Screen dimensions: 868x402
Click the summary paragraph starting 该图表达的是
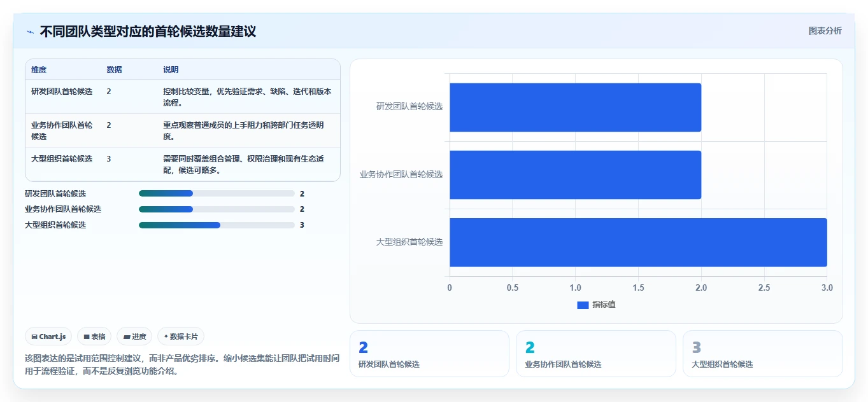point(182,365)
